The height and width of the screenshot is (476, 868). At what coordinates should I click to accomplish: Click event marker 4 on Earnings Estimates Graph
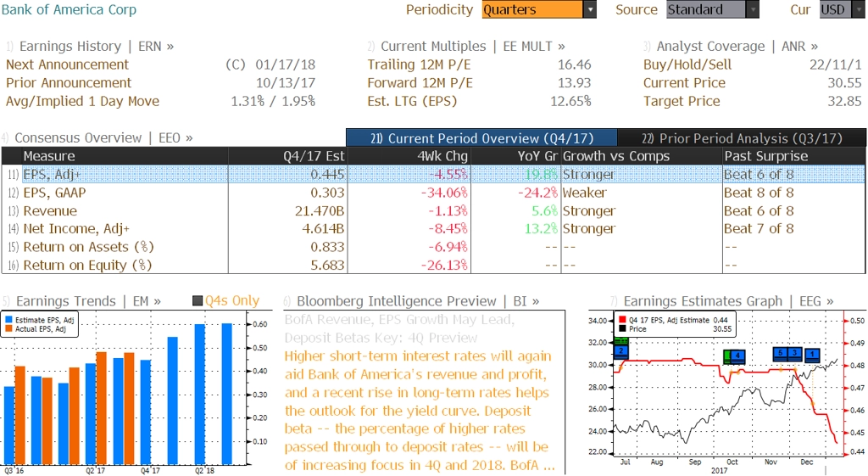click(737, 356)
